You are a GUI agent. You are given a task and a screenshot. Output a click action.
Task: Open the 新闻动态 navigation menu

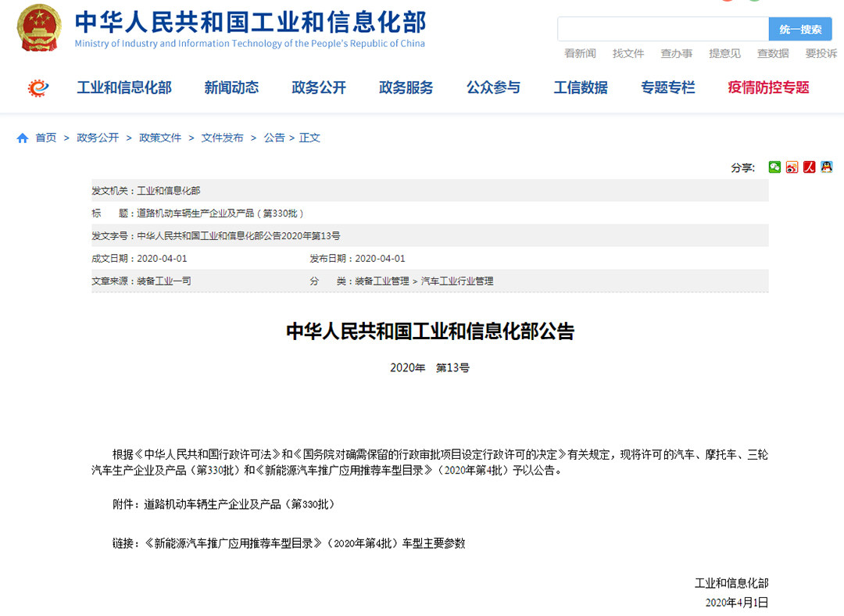pyautogui.click(x=231, y=88)
